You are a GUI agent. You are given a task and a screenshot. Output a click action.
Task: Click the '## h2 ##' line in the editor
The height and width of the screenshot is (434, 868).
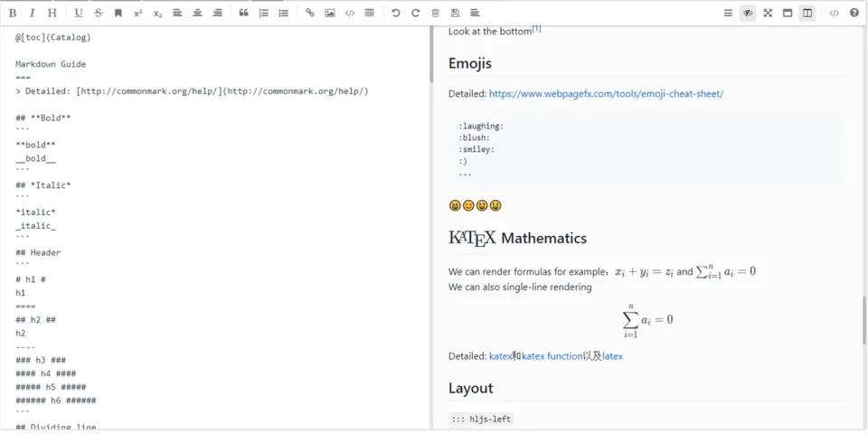tap(35, 320)
